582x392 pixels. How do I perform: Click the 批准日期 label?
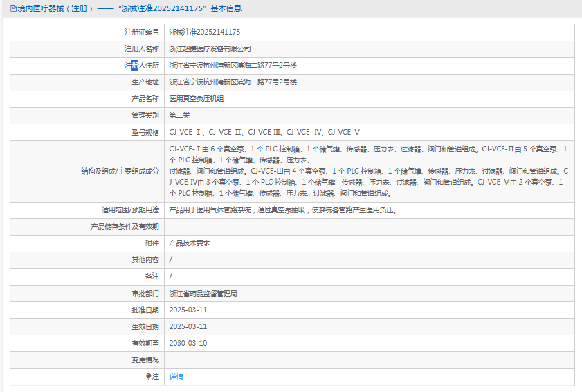pyautogui.click(x=145, y=310)
